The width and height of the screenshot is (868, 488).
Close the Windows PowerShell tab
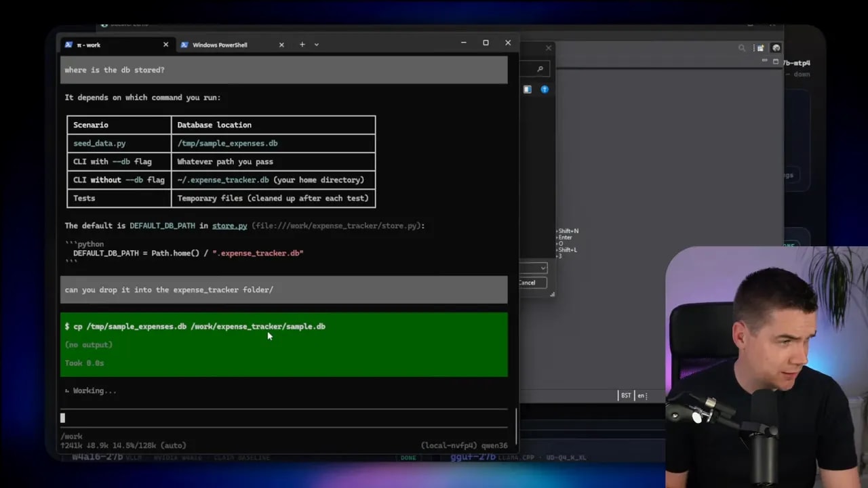[281, 45]
